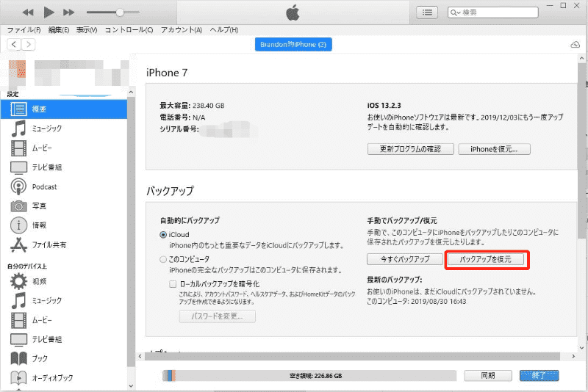Open the list view icon button

tap(427, 12)
